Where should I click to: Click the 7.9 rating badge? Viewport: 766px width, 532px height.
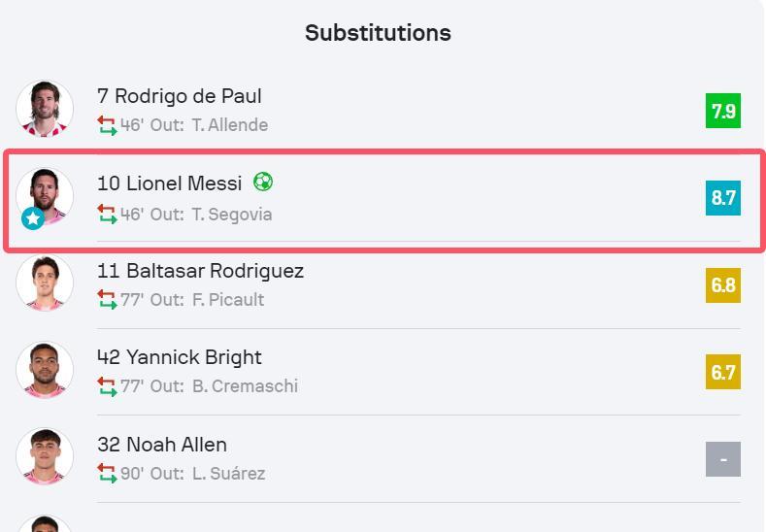click(x=723, y=111)
